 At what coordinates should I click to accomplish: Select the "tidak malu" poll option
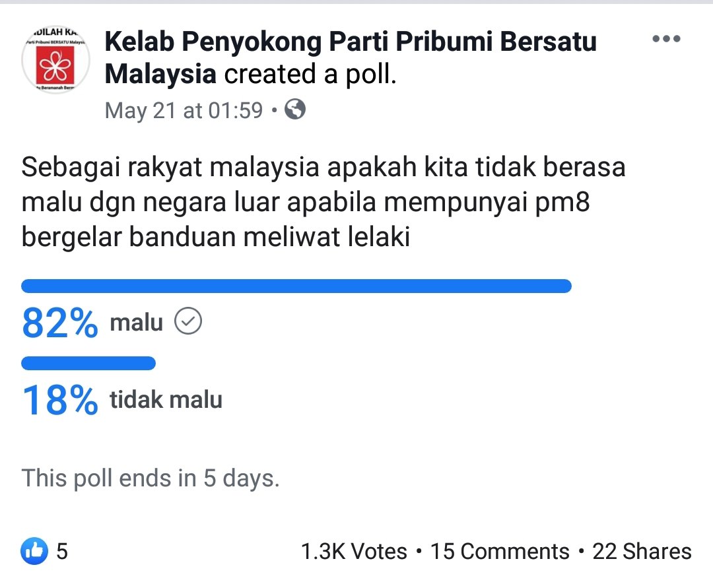(x=166, y=400)
